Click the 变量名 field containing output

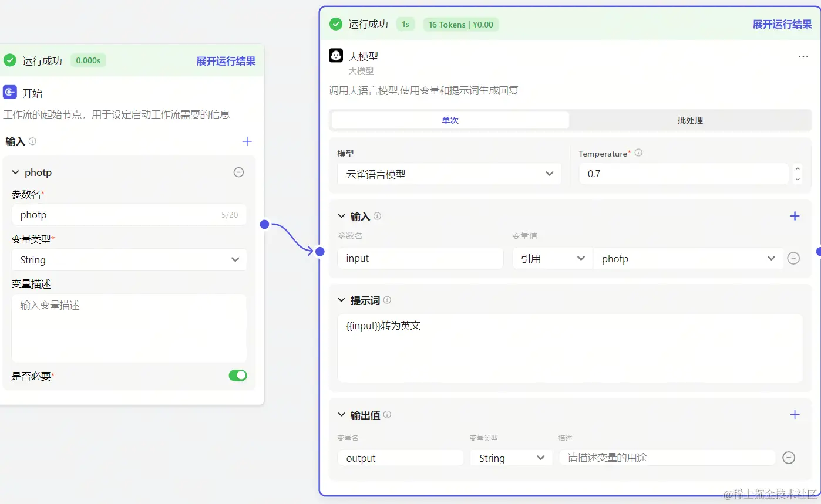(401, 458)
